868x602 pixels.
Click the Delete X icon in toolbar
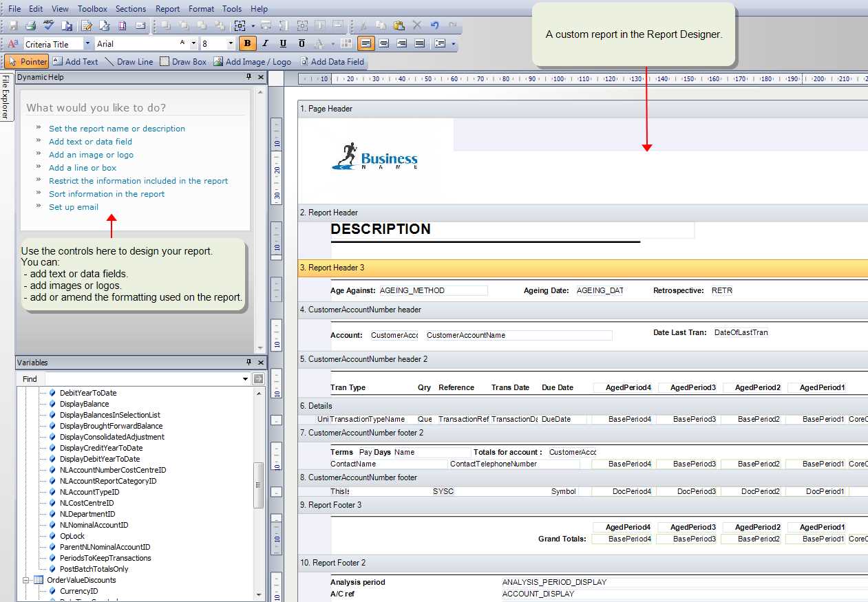point(417,25)
